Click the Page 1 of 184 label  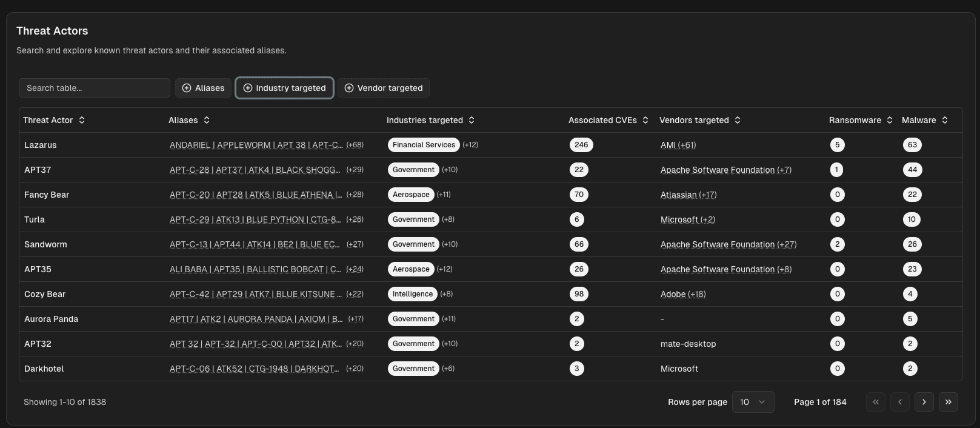pyautogui.click(x=820, y=402)
